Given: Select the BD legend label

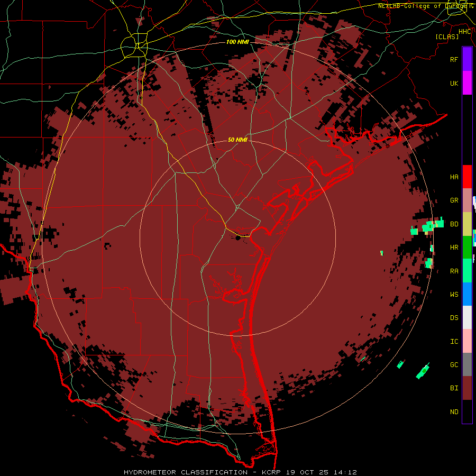Looking at the screenshot, I should pos(454,224).
